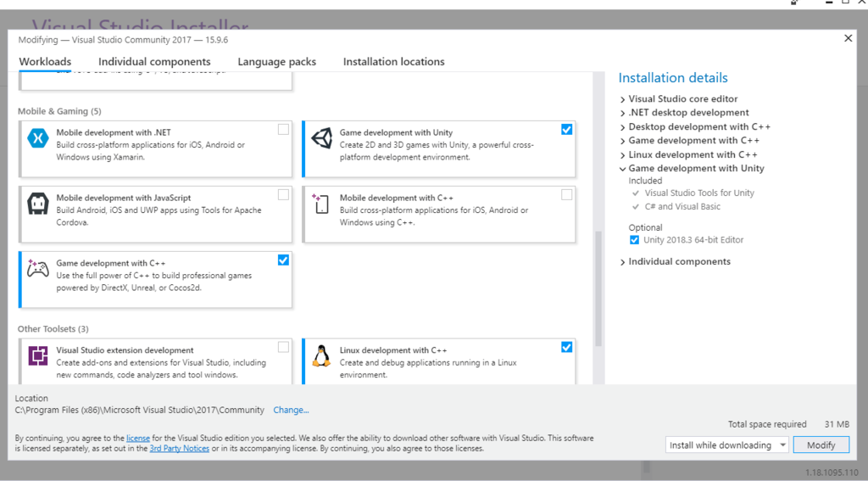
Task: Click the Installation details heading
Action: [673, 78]
